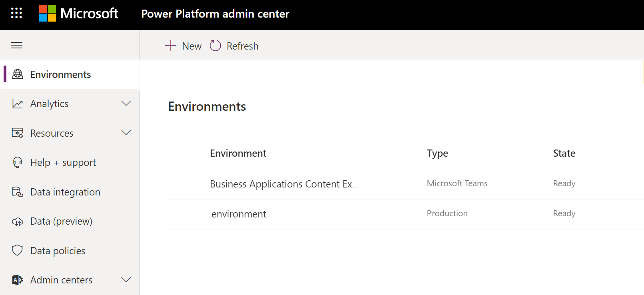The height and width of the screenshot is (295, 644).
Task: Sort by the Type column header
Action: [437, 153]
